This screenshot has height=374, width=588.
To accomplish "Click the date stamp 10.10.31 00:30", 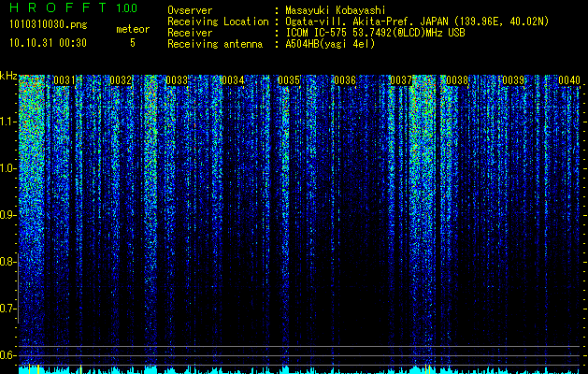I will pos(48,43).
